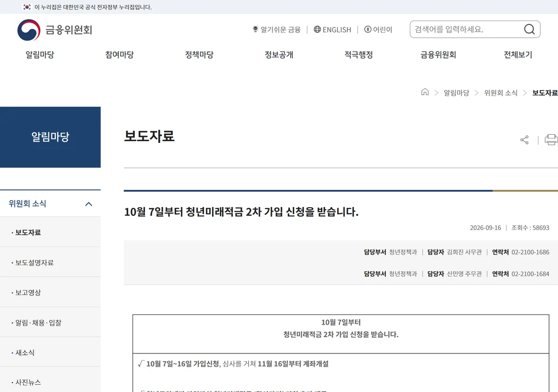The image size is (558, 392).
Task: Select 보도자료 in the sidebar
Action: click(x=50, y=232)
